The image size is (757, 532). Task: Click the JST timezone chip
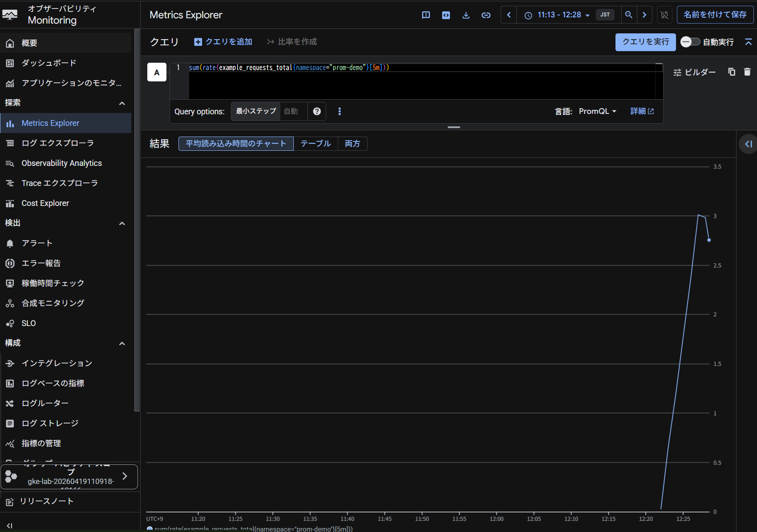(605, 15)
